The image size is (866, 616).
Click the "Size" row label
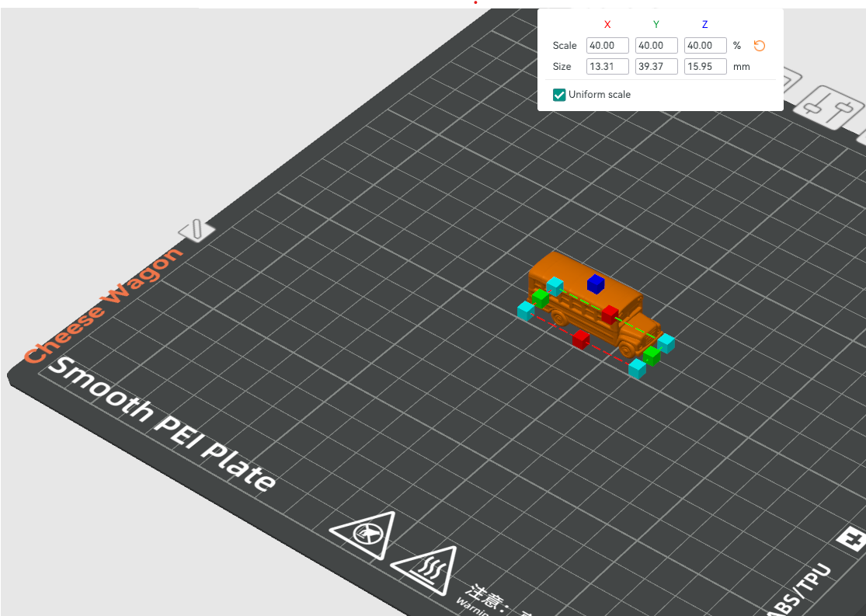tap(562, 67)
